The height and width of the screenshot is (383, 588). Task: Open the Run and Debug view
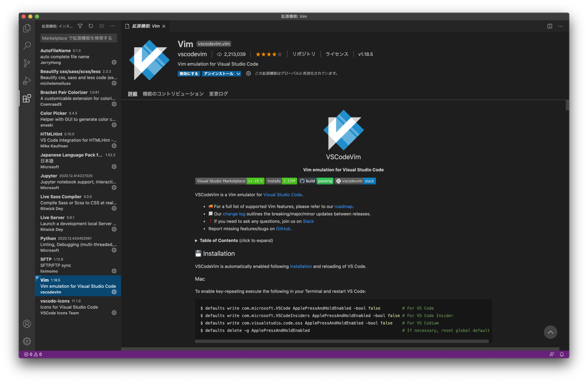point(26,81)
